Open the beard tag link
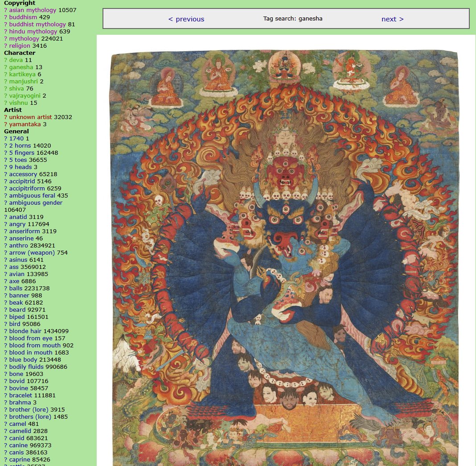 (17, 310)
